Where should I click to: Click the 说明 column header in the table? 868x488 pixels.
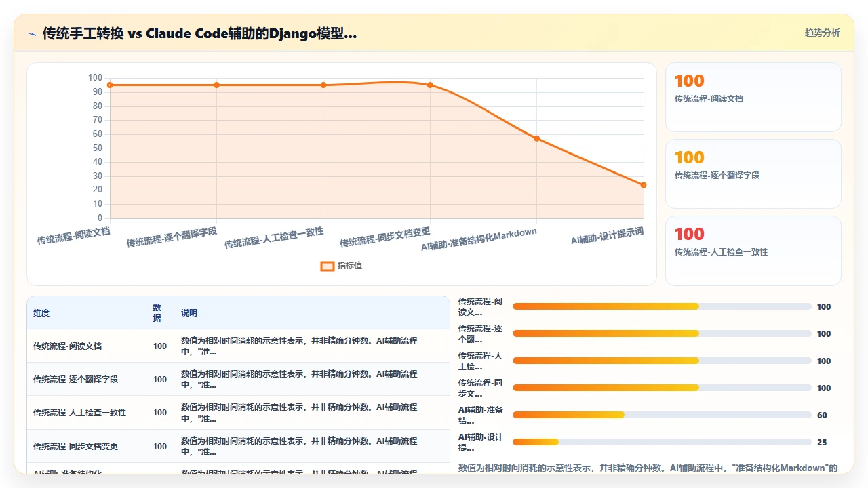point(189,313)
